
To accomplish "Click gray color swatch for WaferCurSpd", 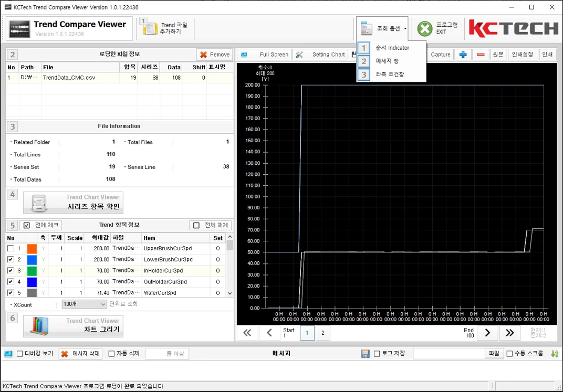I will pos(32,293).
